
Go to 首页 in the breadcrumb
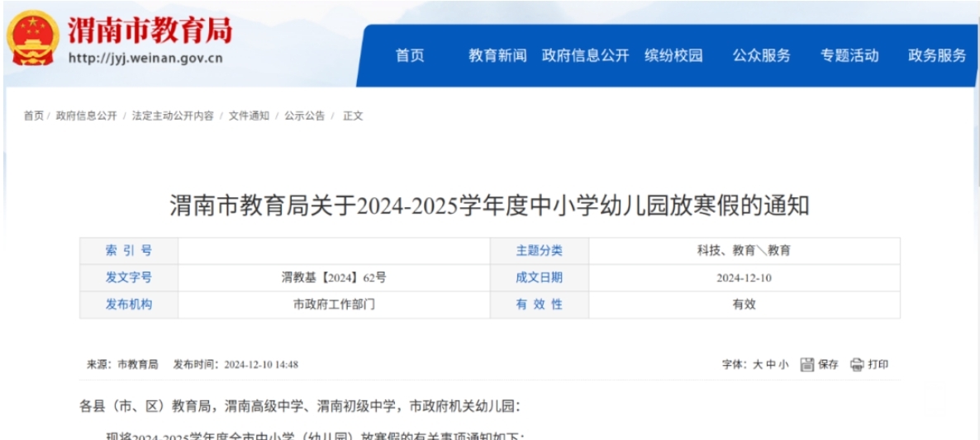34,116
